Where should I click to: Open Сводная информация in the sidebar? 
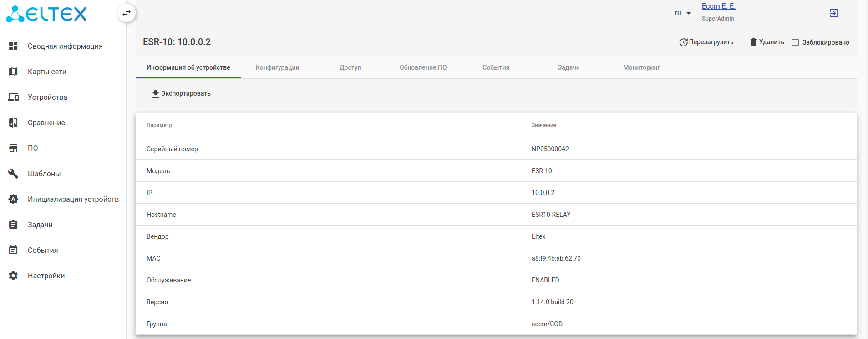[x=65, y=46]
